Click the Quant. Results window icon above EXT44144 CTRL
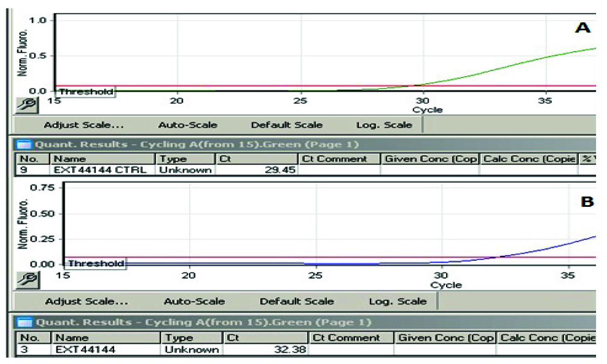This screenshot has width=607, height=364. [24, 145]
